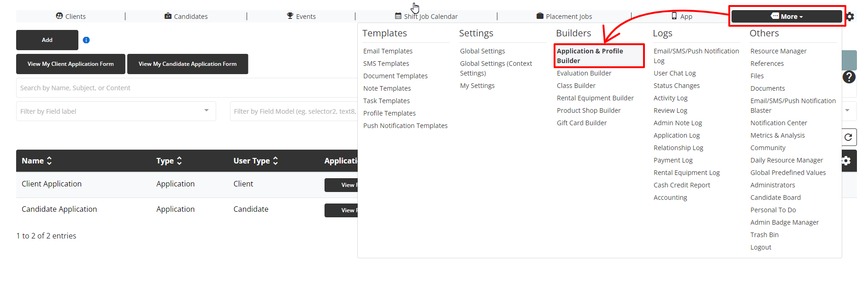868x285 pixels.
Task: Sort by Name column arrows
Action: (x=49, y=161)
